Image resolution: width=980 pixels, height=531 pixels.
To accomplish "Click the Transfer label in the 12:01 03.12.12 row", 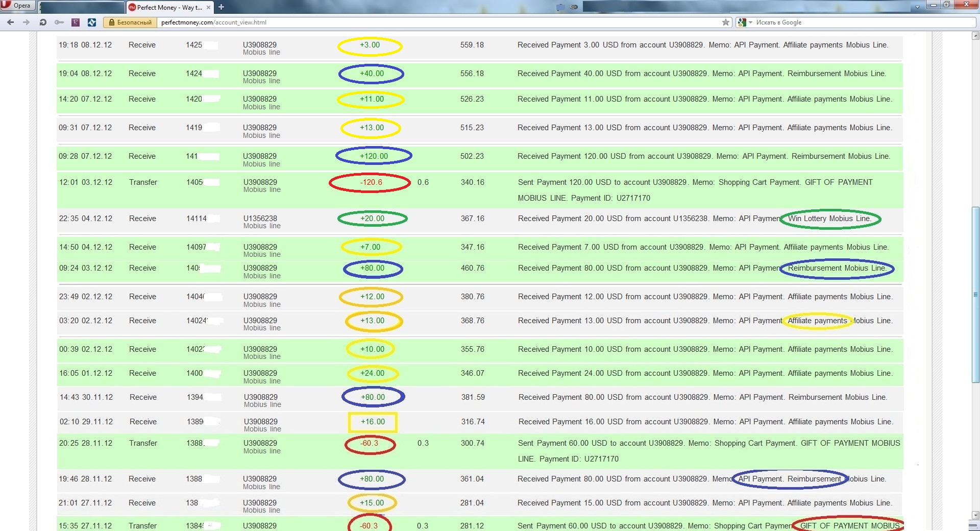I will pos(143,182).
